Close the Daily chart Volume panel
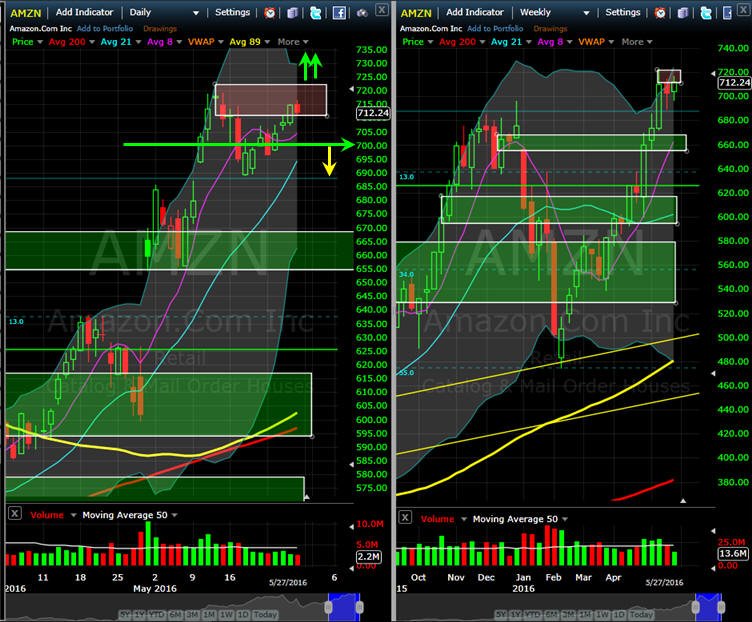This screenshot has width=752, height=622. click(15, 514)
